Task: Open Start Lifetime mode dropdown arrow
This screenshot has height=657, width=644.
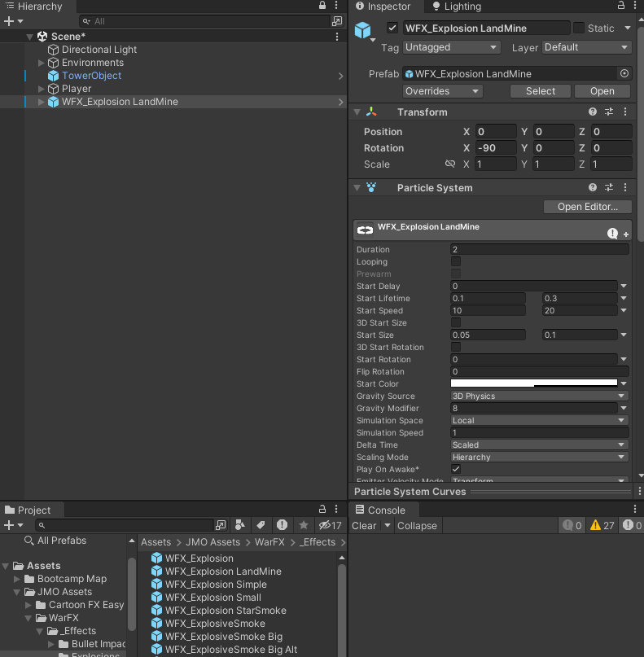Action: coord(624,298)
